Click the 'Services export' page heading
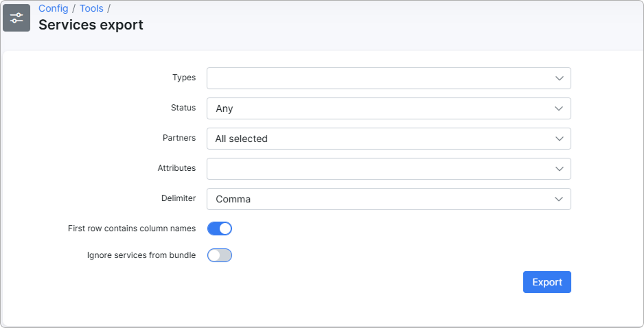644x328 pixels. [91, 25]
